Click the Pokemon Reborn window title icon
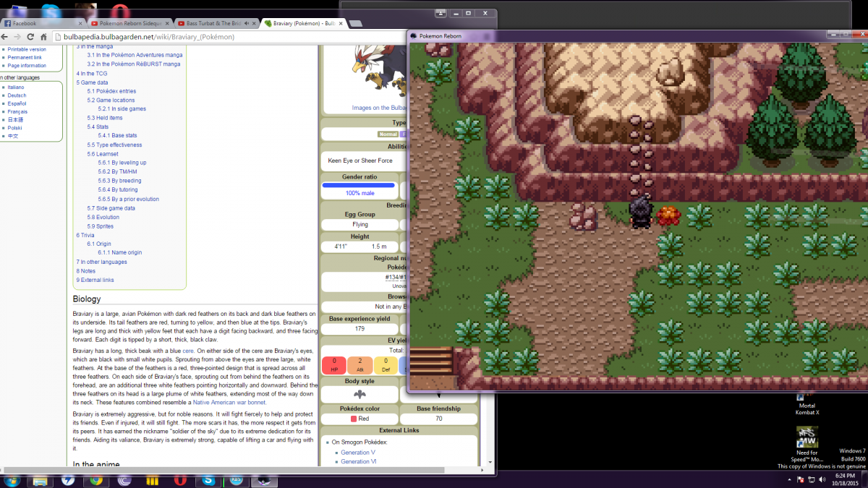Viewport: 868px width, 488px height. tap(414, 35)
